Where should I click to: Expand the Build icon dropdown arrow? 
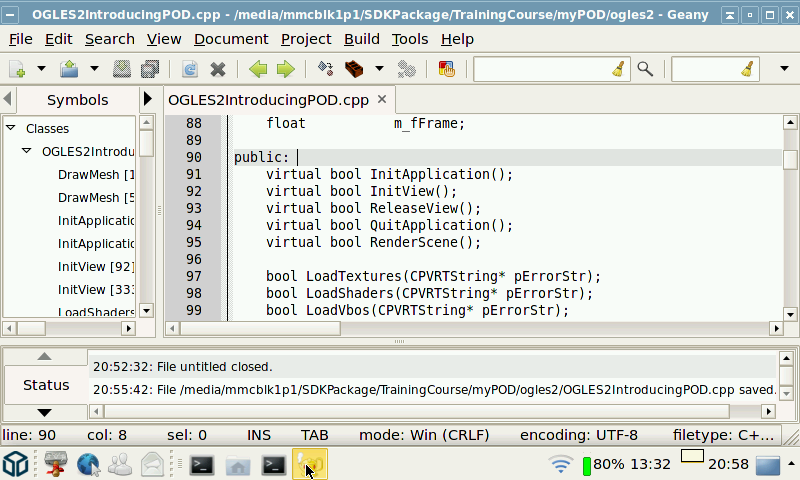(x=379, y=69)
